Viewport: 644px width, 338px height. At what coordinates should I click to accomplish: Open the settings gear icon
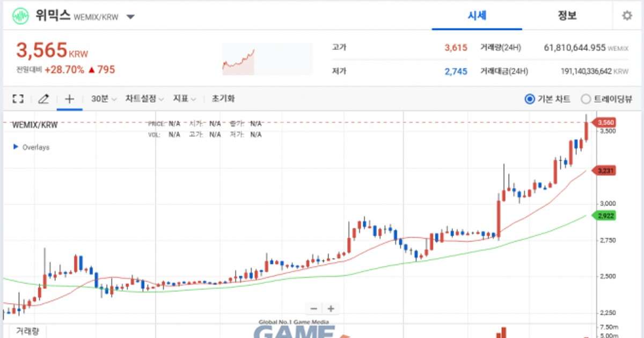(627, 16)
